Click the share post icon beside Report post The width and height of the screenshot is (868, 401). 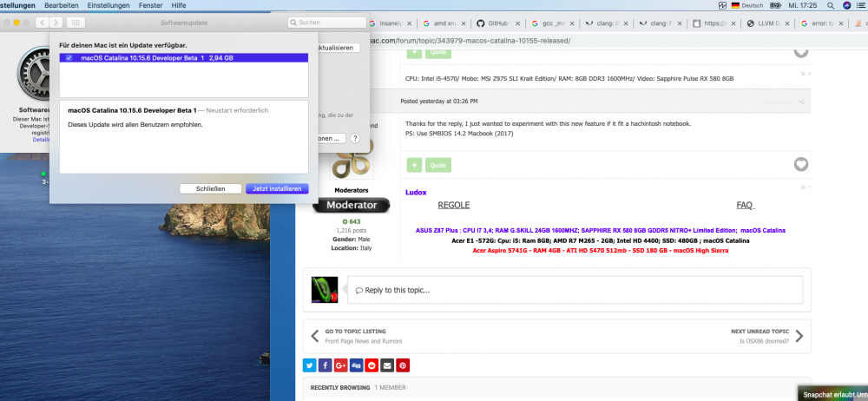[x=801, y=102]
